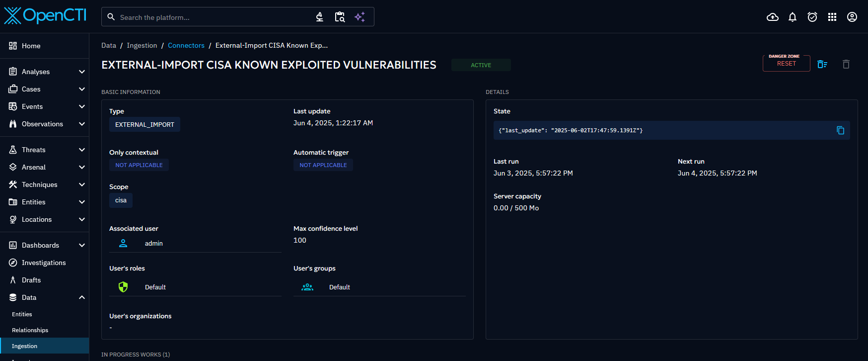
Task: Expand the Dashboards menu chevron
Action: click(x=82, y=245)
